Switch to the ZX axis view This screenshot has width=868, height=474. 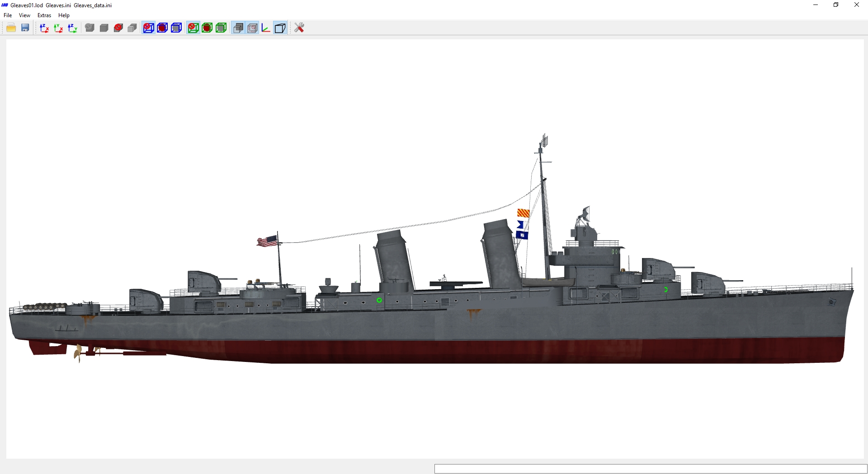pyautogui.click(x=44, y=28)
